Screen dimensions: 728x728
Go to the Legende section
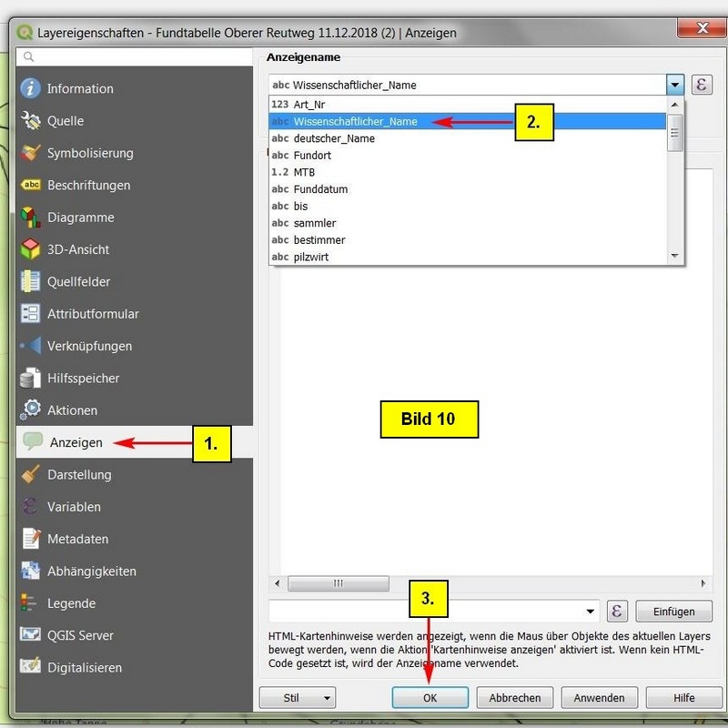71,603
